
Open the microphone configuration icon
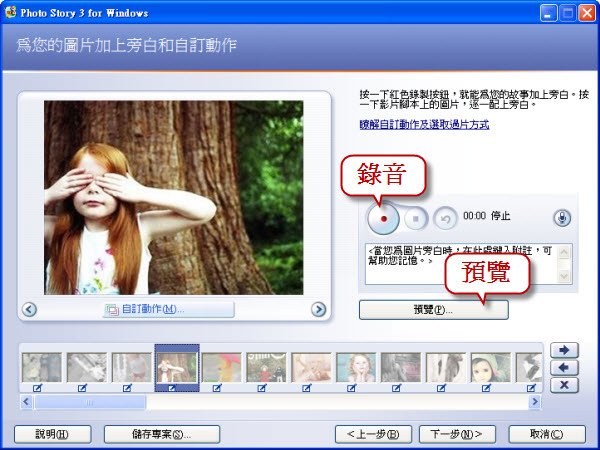click(x=562, y=218)
